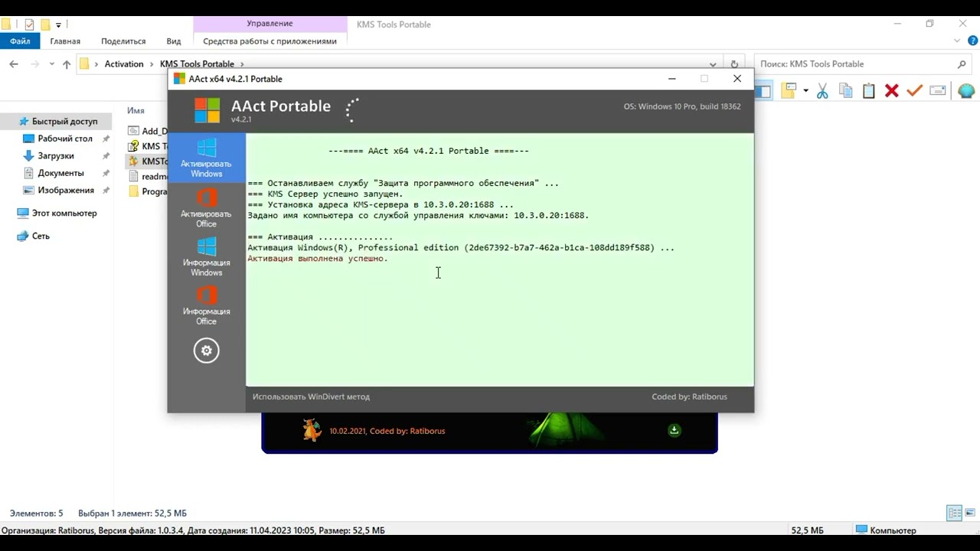
Task: Click the clipboard Paste icon in Explorer
Action: coord(868,91)
